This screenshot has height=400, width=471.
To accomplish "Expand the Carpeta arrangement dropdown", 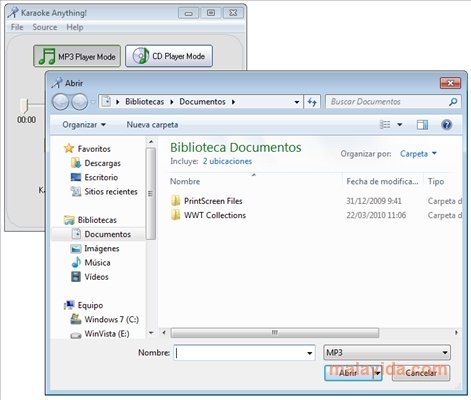I will [x=418, y=154].
